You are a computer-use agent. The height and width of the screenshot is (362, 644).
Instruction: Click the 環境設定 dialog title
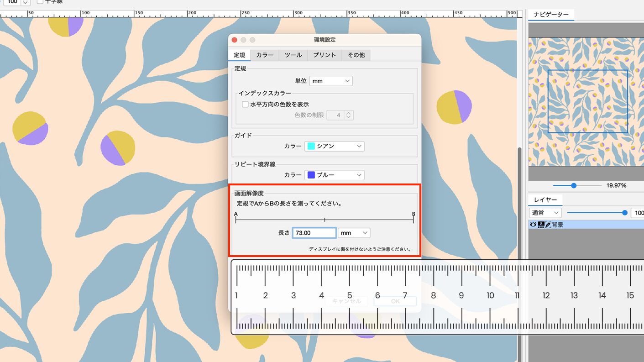(x=325, y=40)
